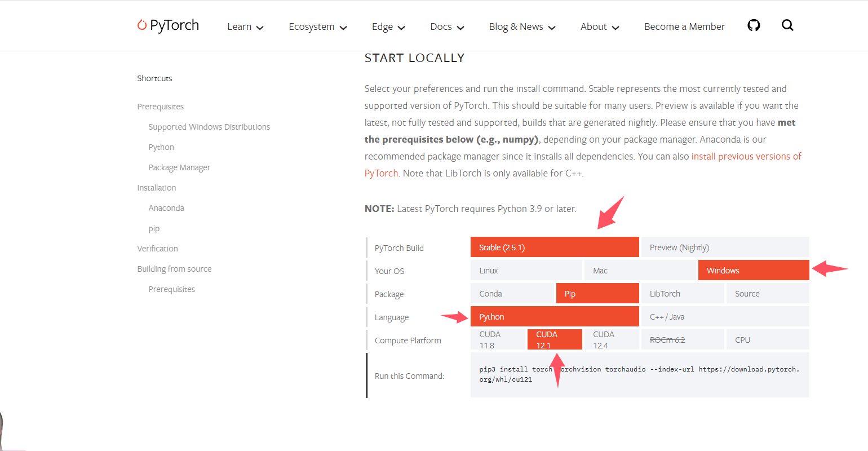Click the NOTE about Python 3.9 text
This screenshot has height=451, width=868.
tap(471, 209)
